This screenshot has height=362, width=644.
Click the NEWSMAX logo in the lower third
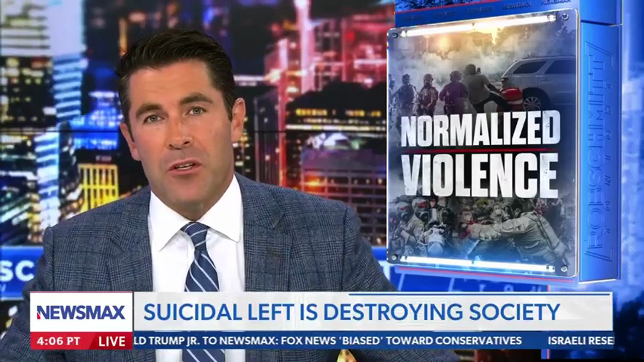(x=81, y=312)
